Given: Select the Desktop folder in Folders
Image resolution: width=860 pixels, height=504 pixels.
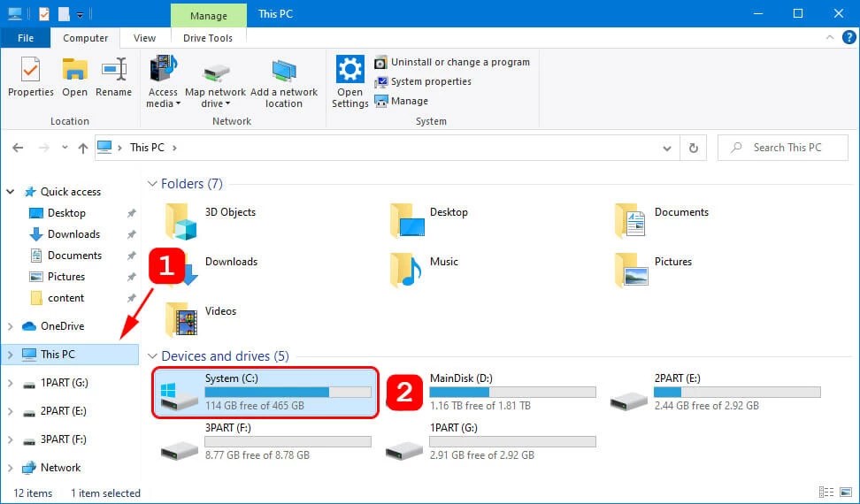Looking at the screenshot, I should coord(429,221).
